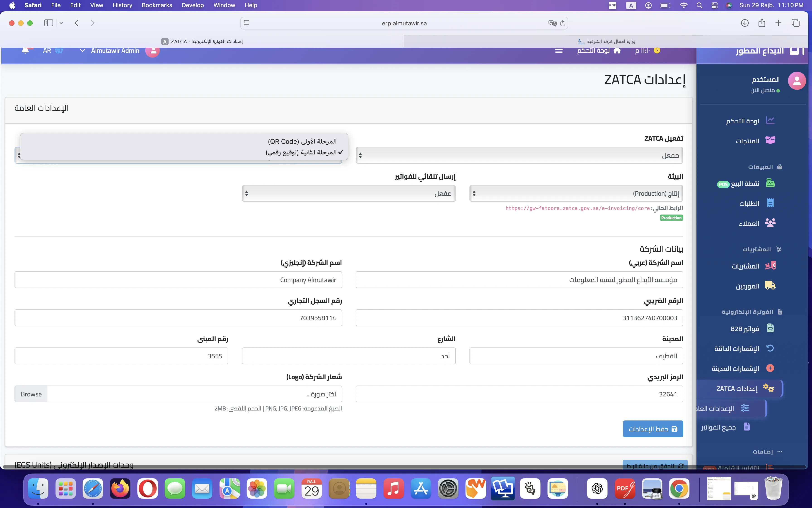Open لوحة التحكم in the top header

click(599, 51)
